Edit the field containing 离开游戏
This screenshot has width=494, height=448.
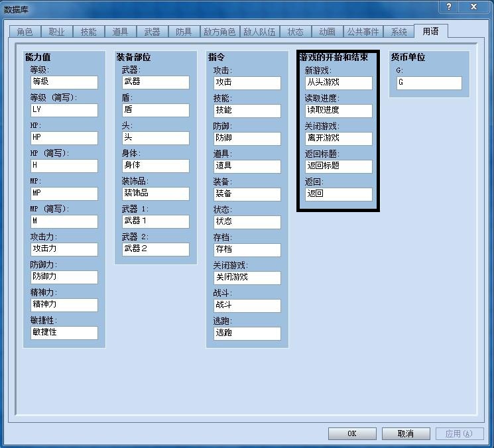338,139
